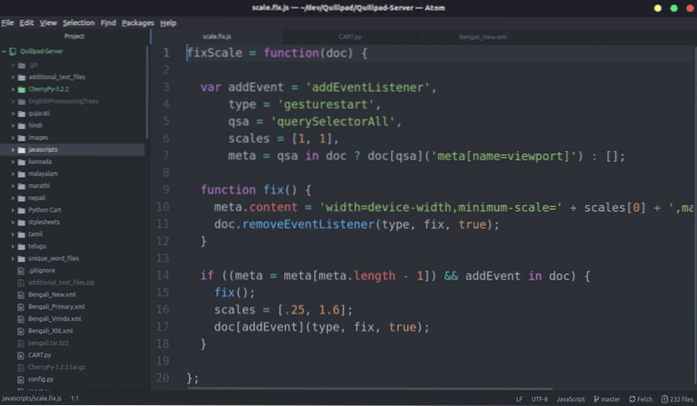This screenshot has width=697, height=406.
Task: Click 'querySelectorAll' string on line 5
Action: pyautogui.click(x=332, y=121)
